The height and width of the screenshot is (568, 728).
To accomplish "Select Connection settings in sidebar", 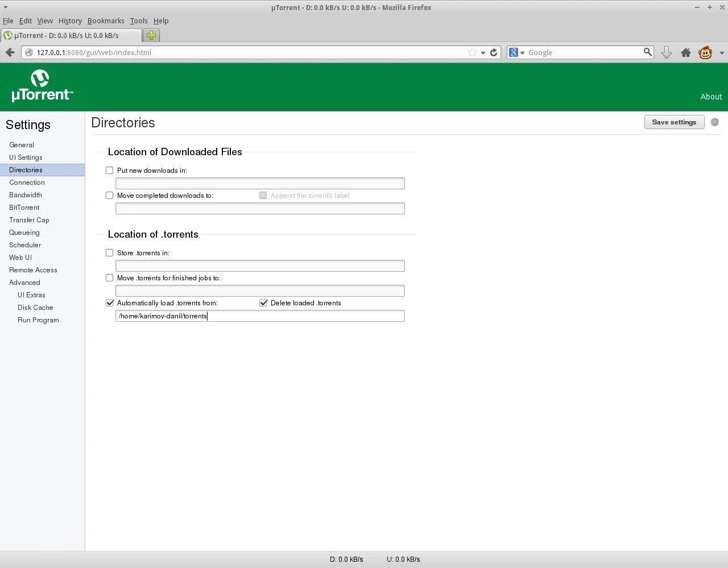I will click(x=27, y=183).
